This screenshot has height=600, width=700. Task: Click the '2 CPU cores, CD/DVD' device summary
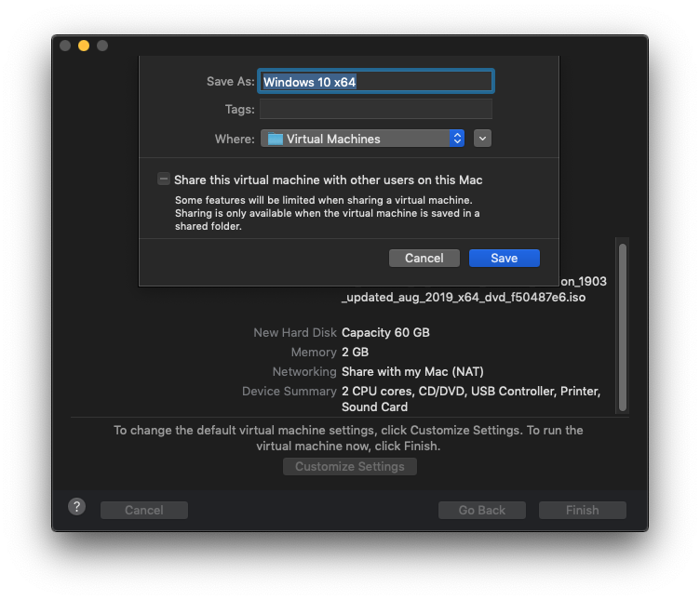(471, 399)
